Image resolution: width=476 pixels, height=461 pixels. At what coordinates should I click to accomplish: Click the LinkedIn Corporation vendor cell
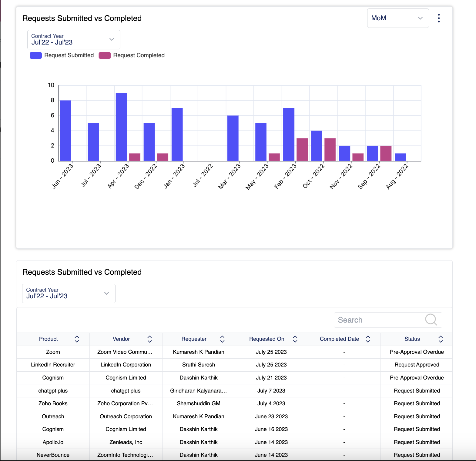click(x=126, y=365)
